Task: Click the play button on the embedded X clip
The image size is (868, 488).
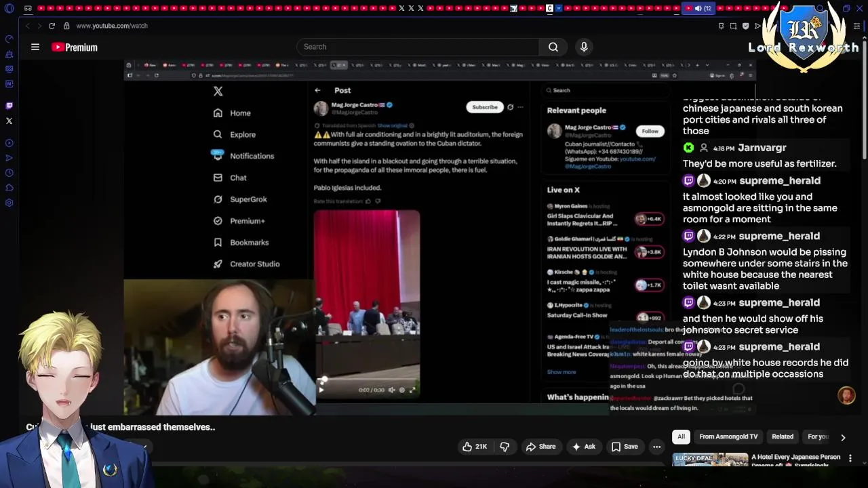Action: coord(321,390)
